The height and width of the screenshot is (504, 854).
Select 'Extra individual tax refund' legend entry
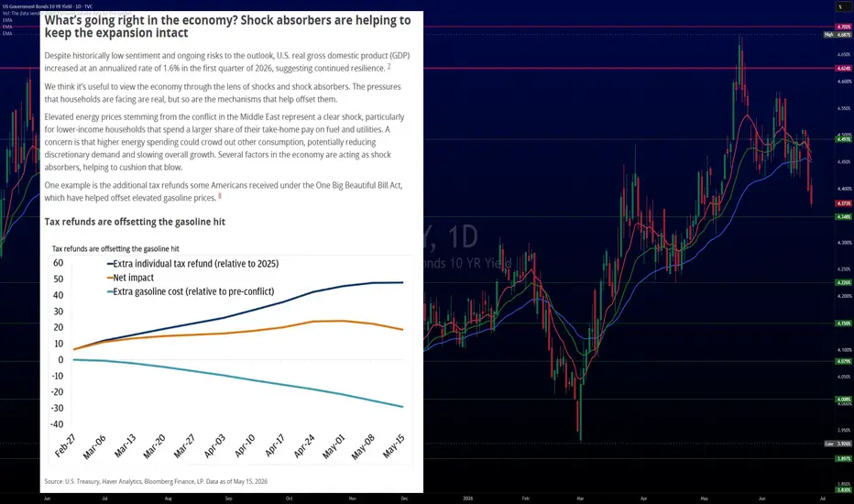click(192, 264)
